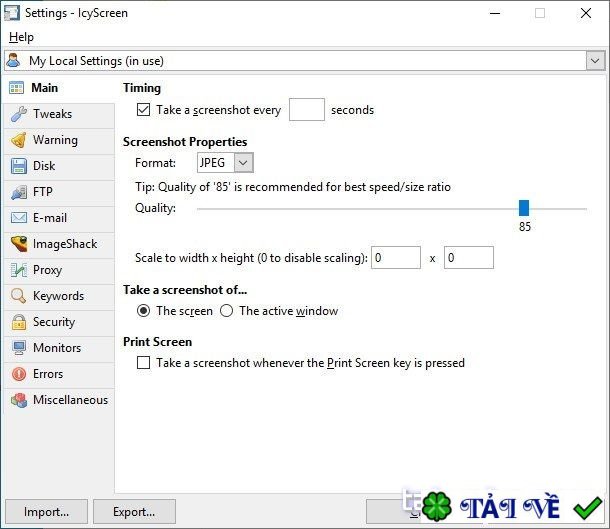Viewport: 610px width, 529px height.
Task: Click the Export... button
Action: coord(134,511)
